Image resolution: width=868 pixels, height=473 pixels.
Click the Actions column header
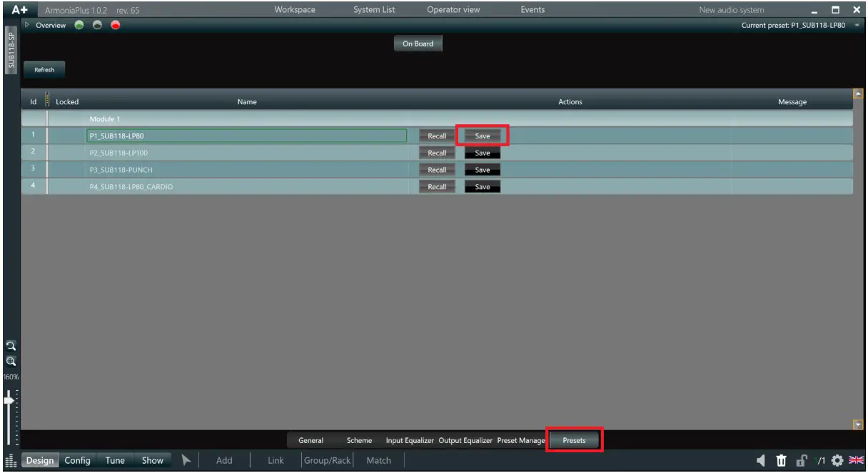570,102
